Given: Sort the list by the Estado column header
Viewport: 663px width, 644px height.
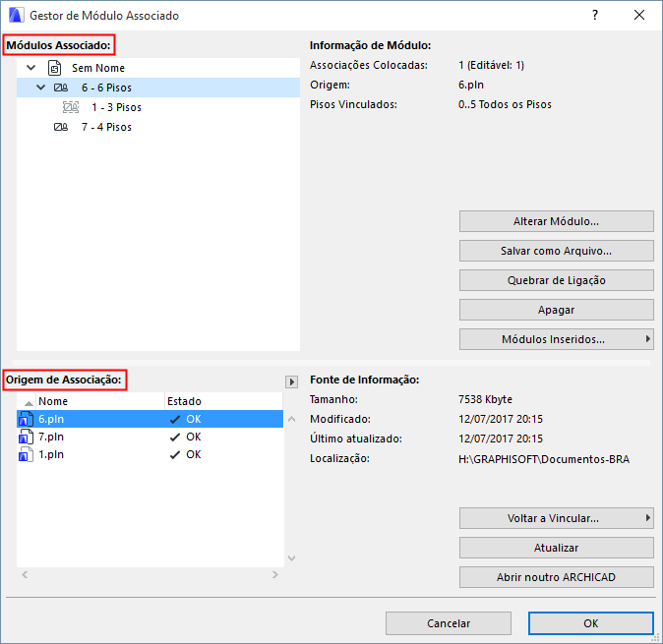Looking at the screenshot, I should tap(223, 401).
